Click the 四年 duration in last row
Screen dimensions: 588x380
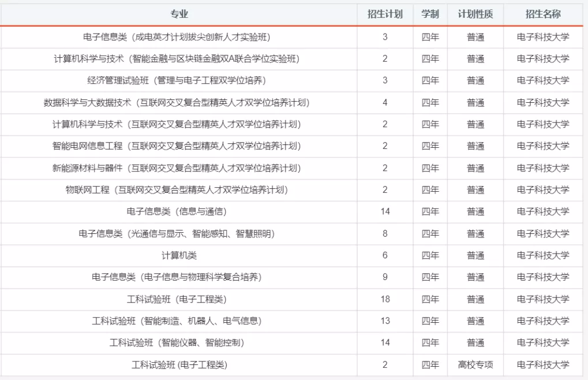[x=430, y=364]
